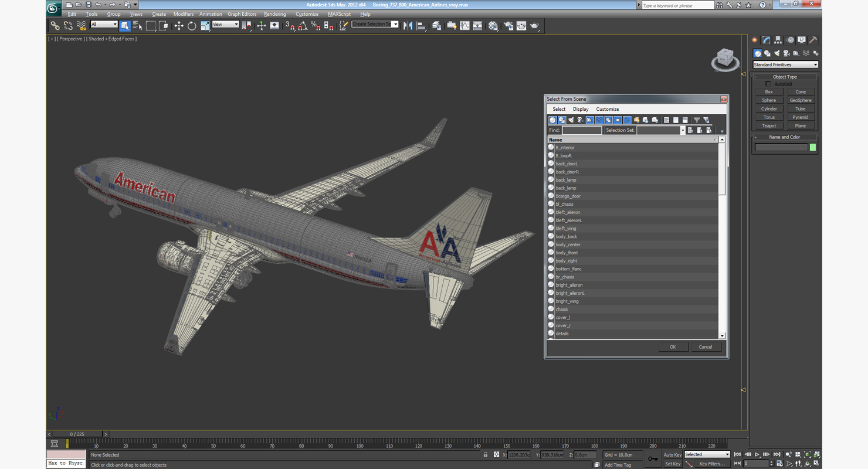Activate the Select and Uniform Scale tool
868x469 pixels.
coord(205,25)
